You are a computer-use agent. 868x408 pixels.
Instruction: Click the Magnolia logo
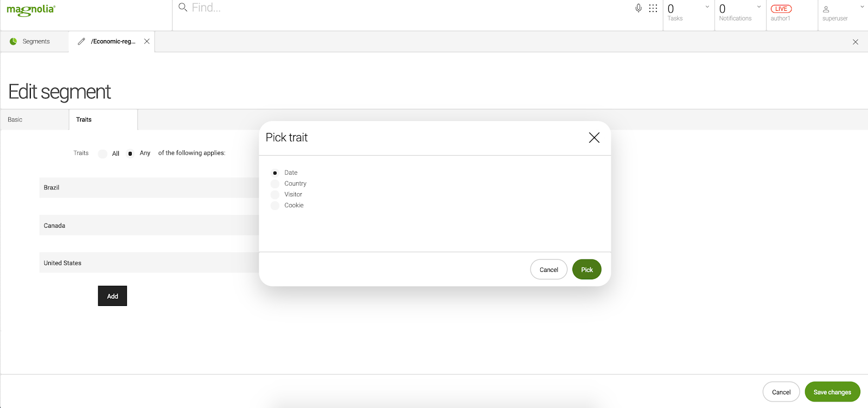31,10
